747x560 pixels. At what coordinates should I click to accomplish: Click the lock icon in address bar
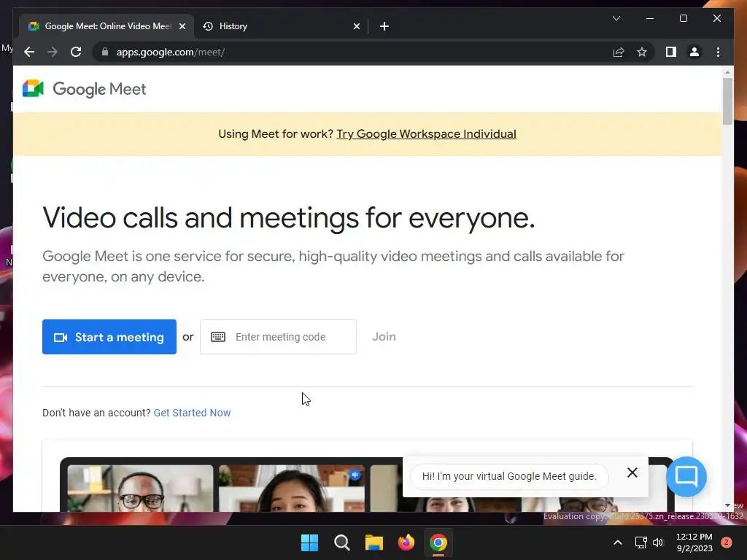pyautogui.click(x=105, y=52)
